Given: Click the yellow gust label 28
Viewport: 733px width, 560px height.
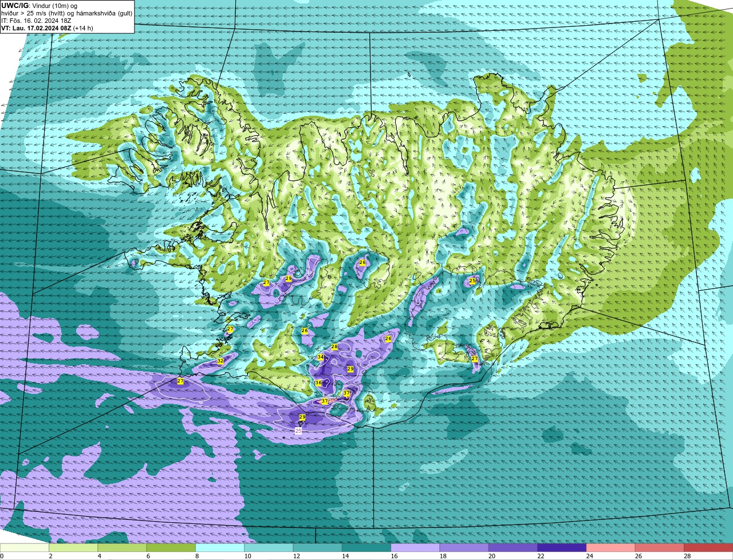Looking at the screenshot, I should tap(334, 347).
